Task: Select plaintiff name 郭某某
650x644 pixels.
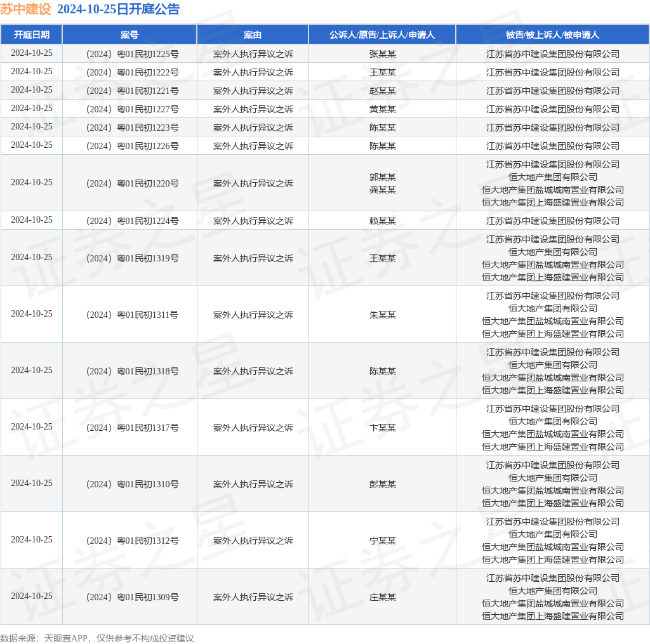Action: coord(383,177)
